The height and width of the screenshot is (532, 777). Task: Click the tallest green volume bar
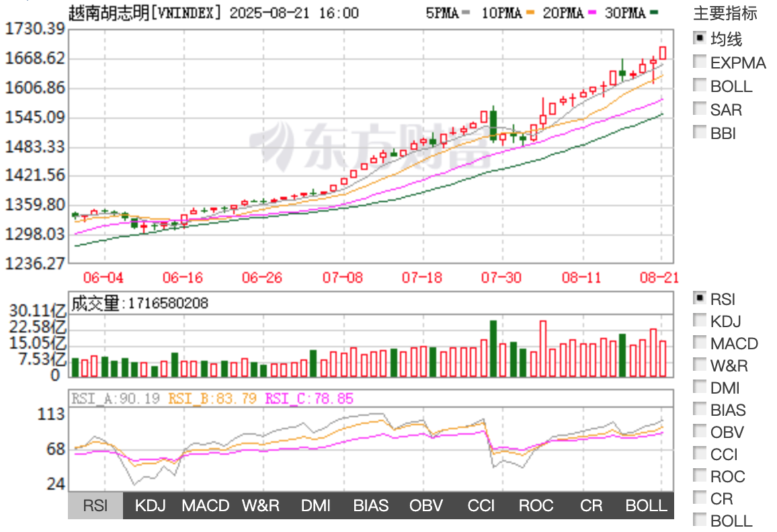pos(493,348)
